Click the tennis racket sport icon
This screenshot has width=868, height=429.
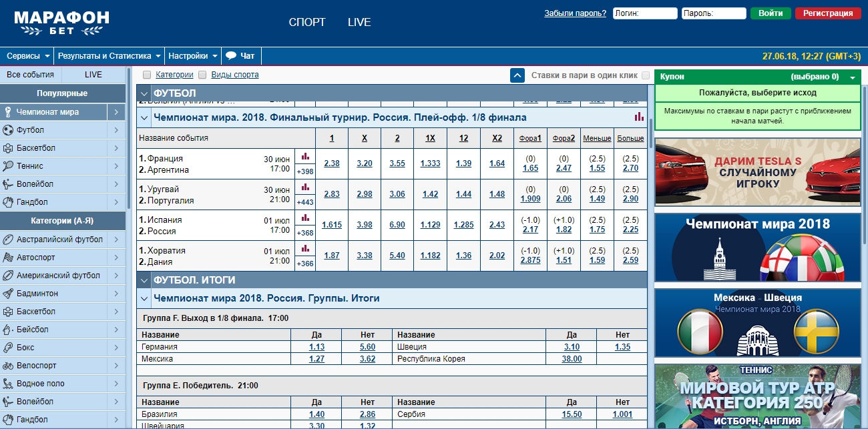[x=8, y=166]
